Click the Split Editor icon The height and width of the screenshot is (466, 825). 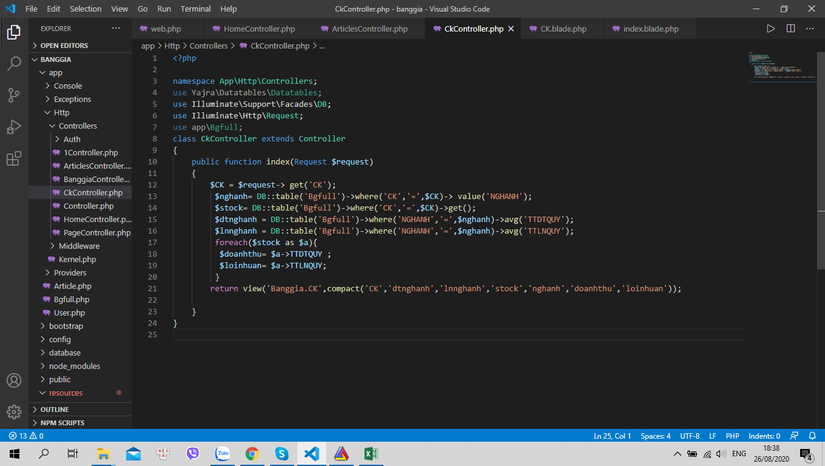(x=790, y=29)
